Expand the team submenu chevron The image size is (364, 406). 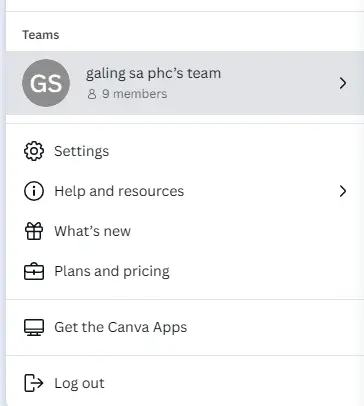click(343, 83)
